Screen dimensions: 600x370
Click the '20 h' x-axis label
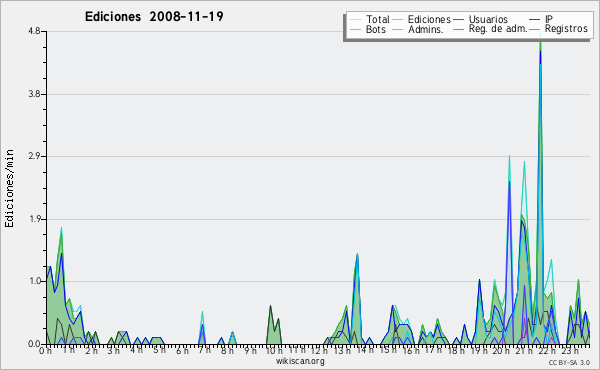point(501,350)
